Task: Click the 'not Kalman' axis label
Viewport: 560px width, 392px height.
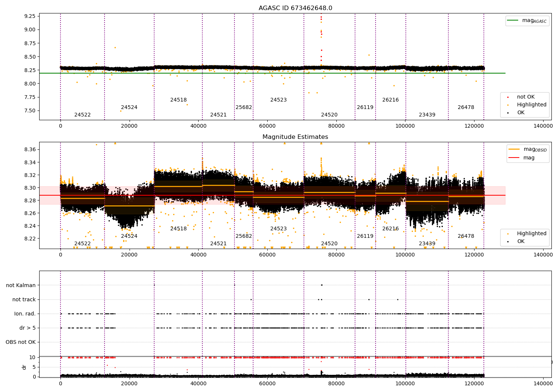Action: (x=21, y=285)
